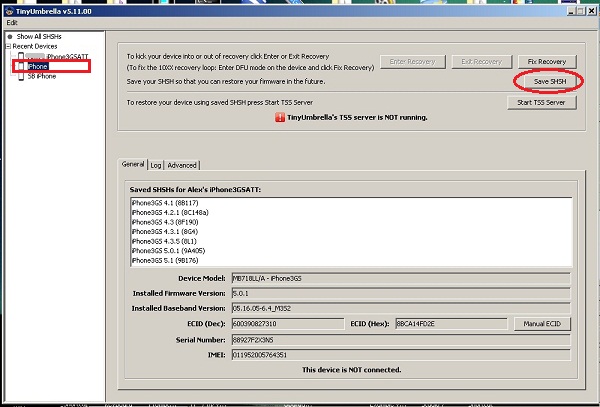Viewport: 600px width, 407px height.
Task: Select the highlighted iPhone device entry
Action: 38,67
